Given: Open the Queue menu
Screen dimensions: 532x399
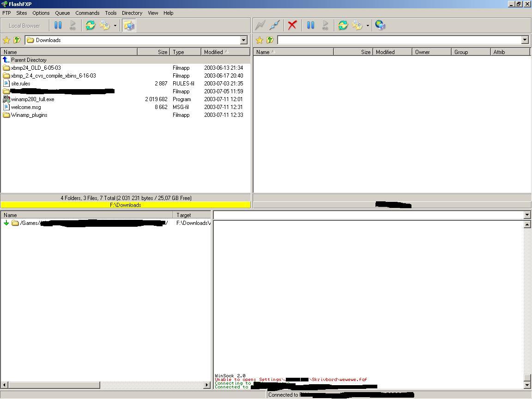Looking at the screenshot, I should tap(62, 13).
